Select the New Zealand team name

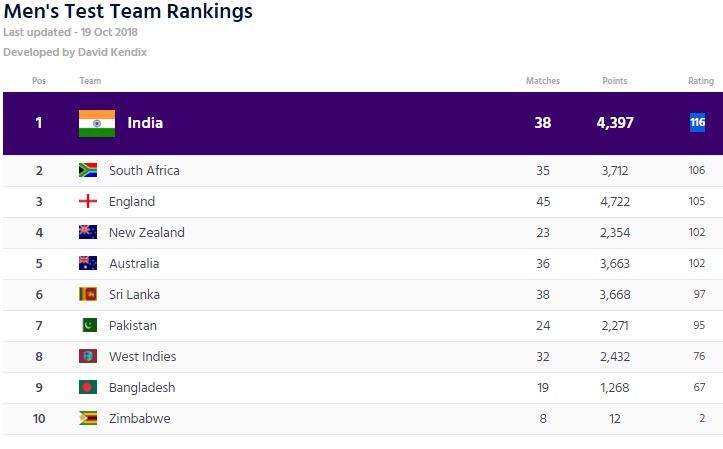click(x=147, y=233)
